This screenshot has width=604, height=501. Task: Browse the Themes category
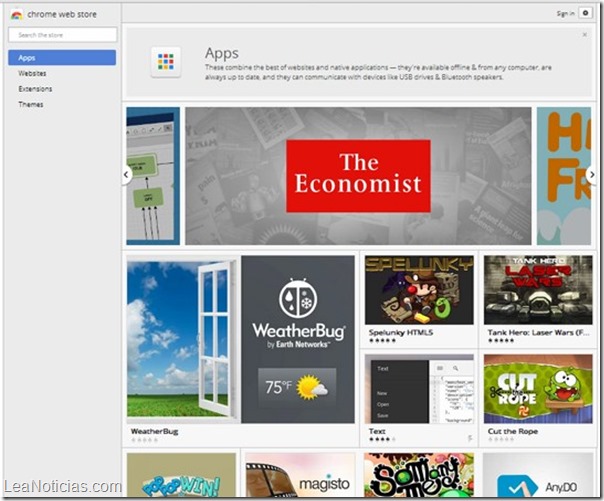click(30, 104)
